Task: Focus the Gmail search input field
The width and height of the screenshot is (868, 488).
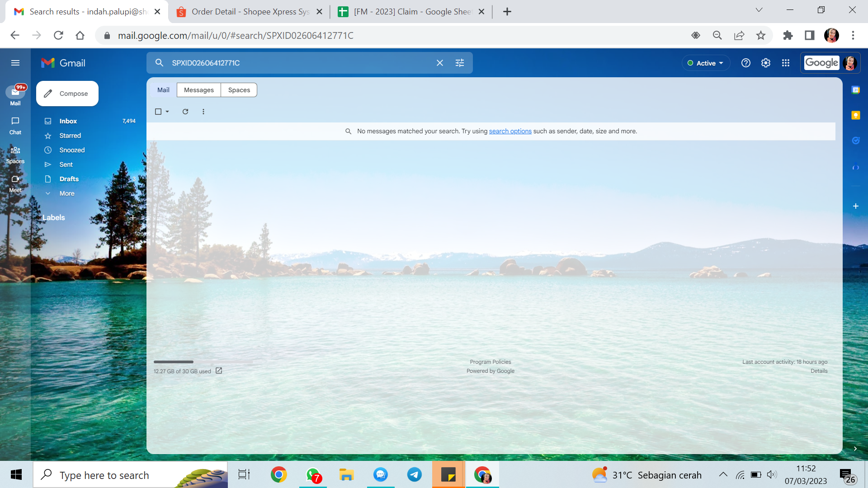Action: [x=298, y=63]
